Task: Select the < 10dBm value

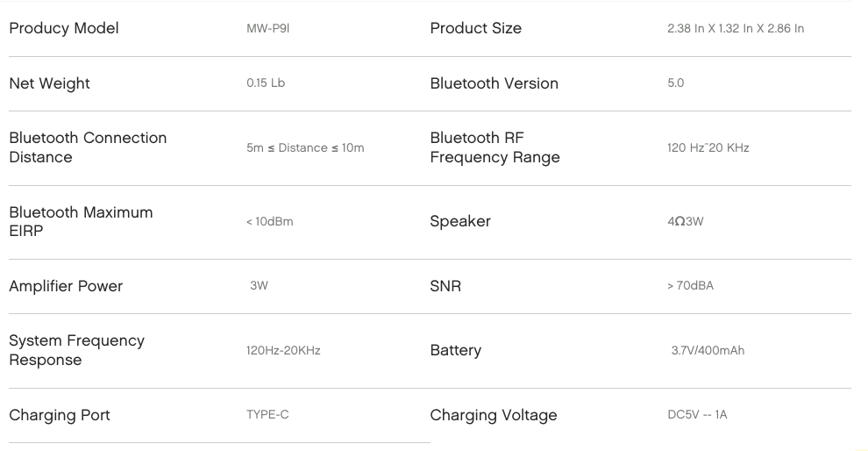Action: 269,222
